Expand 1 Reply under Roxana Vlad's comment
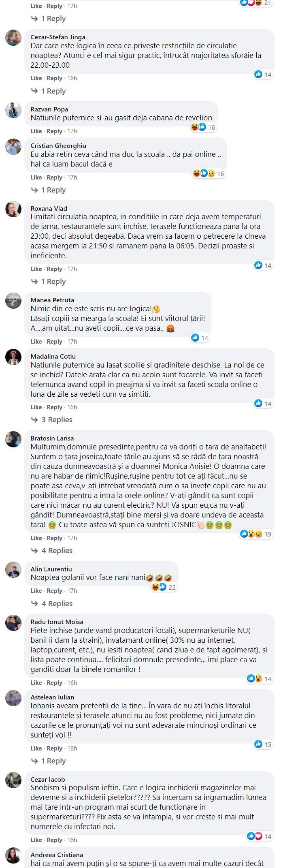This screenshot has height=868, width=283. tap(49, 282)
